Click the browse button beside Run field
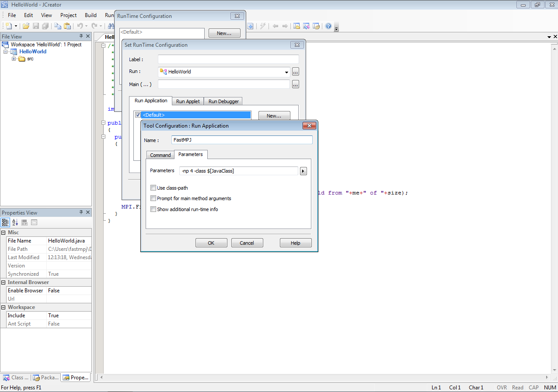 coord(296,72)
